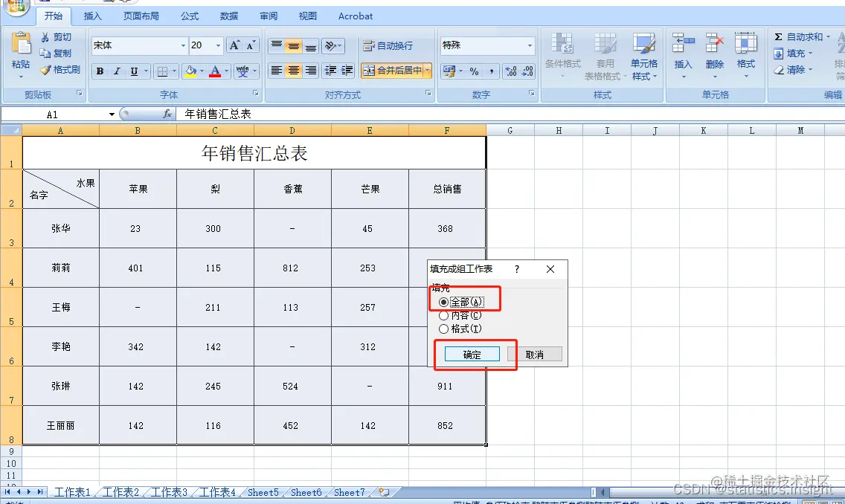
Task: Click the 合并后居中 button
Action: pos(392,71)
